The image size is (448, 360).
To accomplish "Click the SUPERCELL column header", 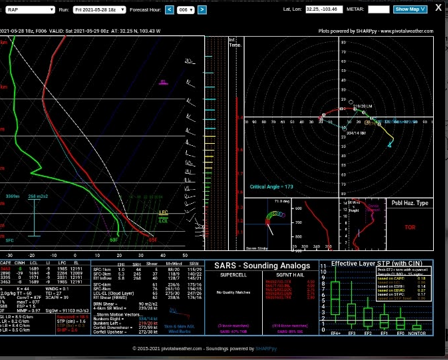I will 233,275.
